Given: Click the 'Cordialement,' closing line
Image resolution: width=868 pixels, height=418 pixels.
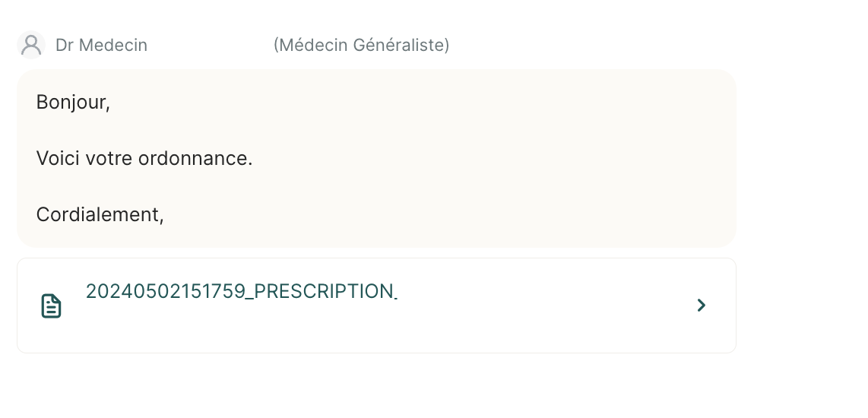Looking at the screenshot, I should pyautogui.click(x=100, y=215).
